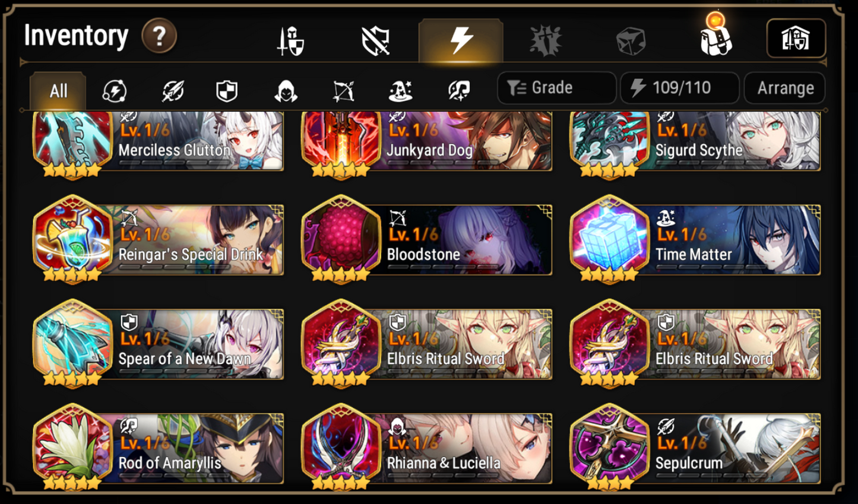Select the All class filter
The height and width of the screenshot is (504, 858).
click(58, 91)
